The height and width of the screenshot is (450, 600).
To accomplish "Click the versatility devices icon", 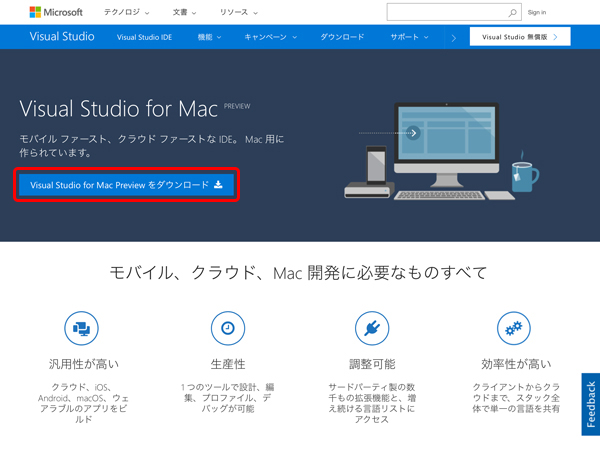I will tap(81, 328).
